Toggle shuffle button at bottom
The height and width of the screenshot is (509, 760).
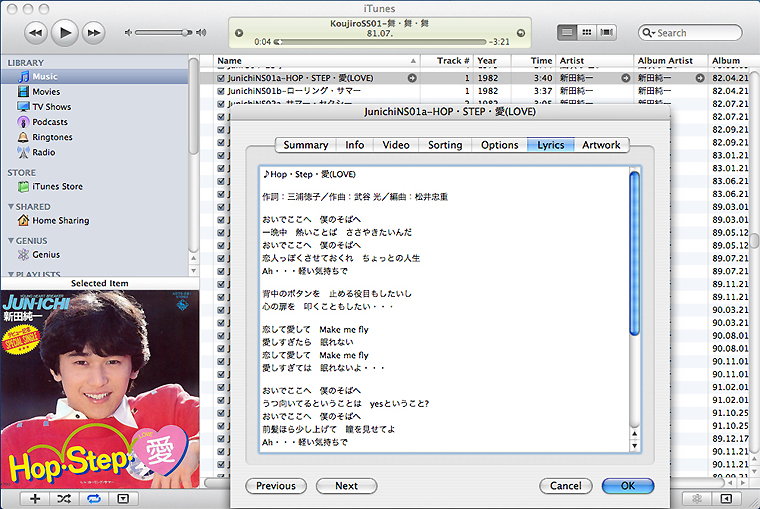(64, 498)
